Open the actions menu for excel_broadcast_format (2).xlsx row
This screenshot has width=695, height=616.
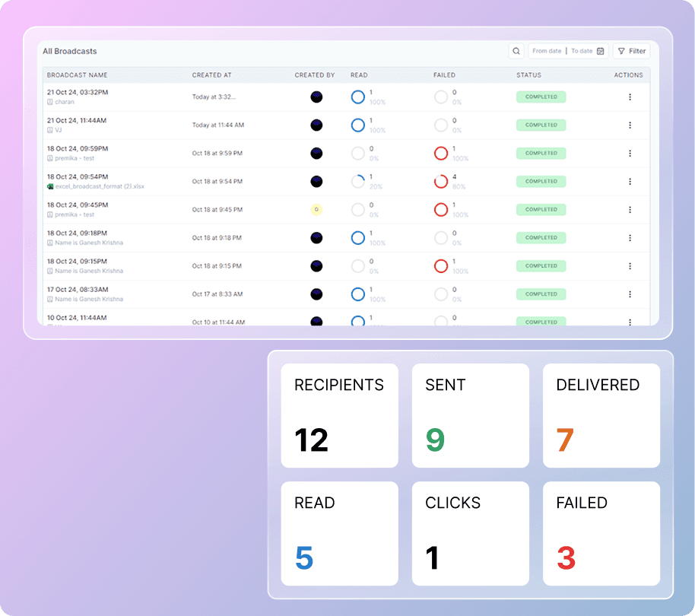point(629,181)
